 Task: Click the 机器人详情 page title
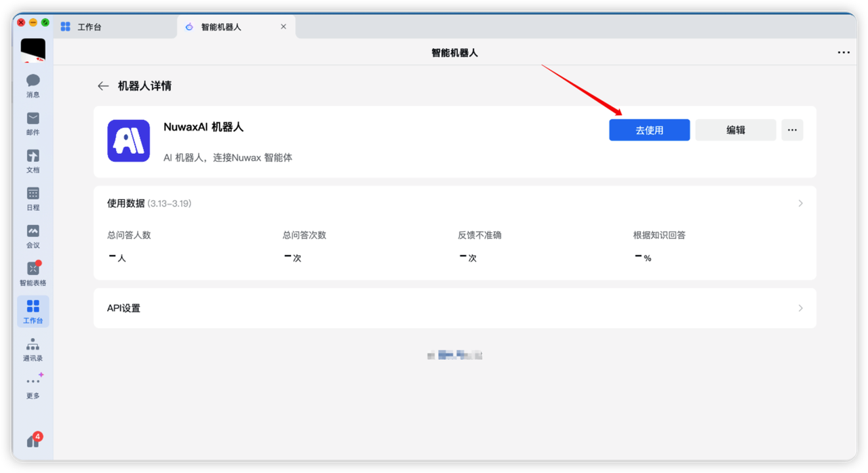point(144,86)
